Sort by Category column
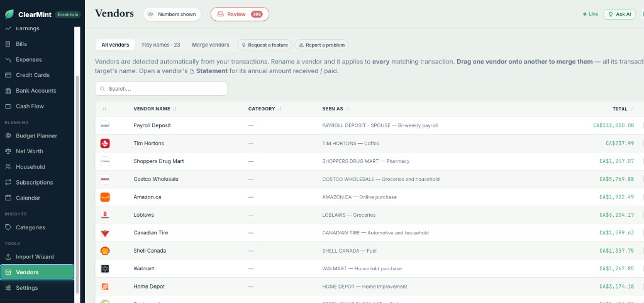This screenshot has height=303, width=644. (x=265, y=109)
